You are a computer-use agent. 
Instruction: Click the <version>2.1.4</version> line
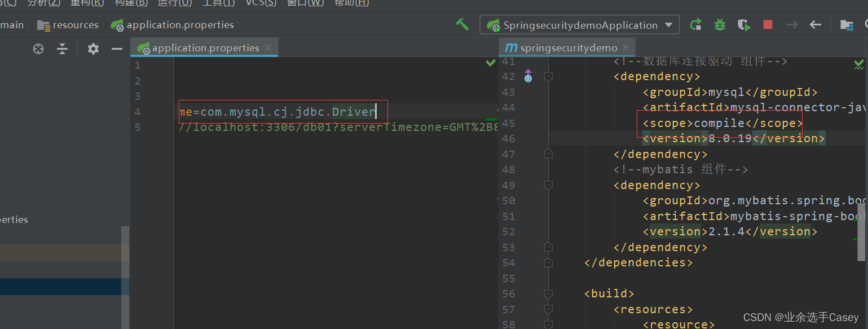730,231
